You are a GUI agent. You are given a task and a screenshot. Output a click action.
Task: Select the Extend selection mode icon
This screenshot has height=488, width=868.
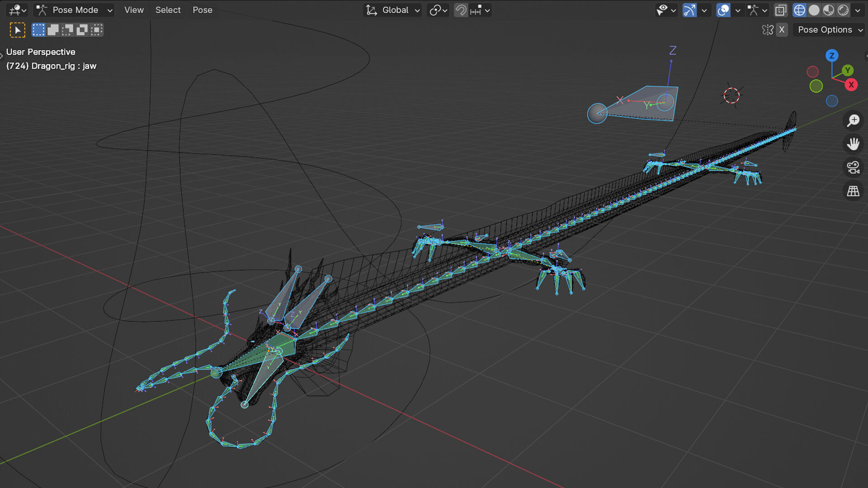pos(53,30)
